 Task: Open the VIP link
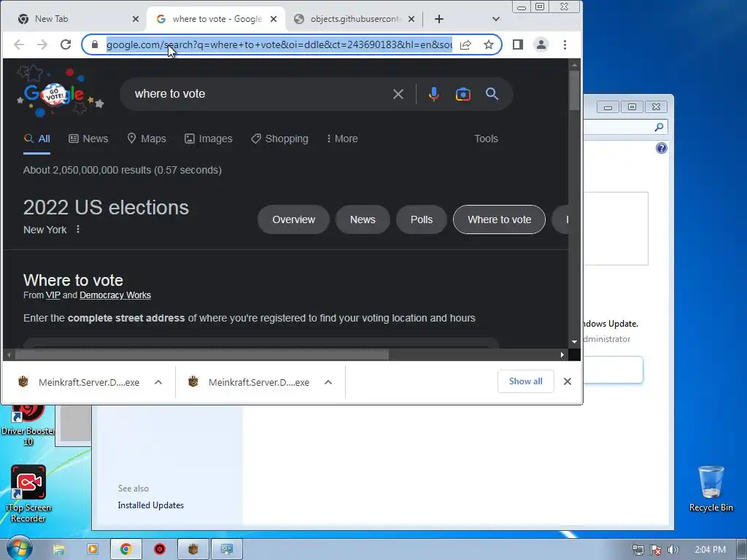tap(53, 295)
